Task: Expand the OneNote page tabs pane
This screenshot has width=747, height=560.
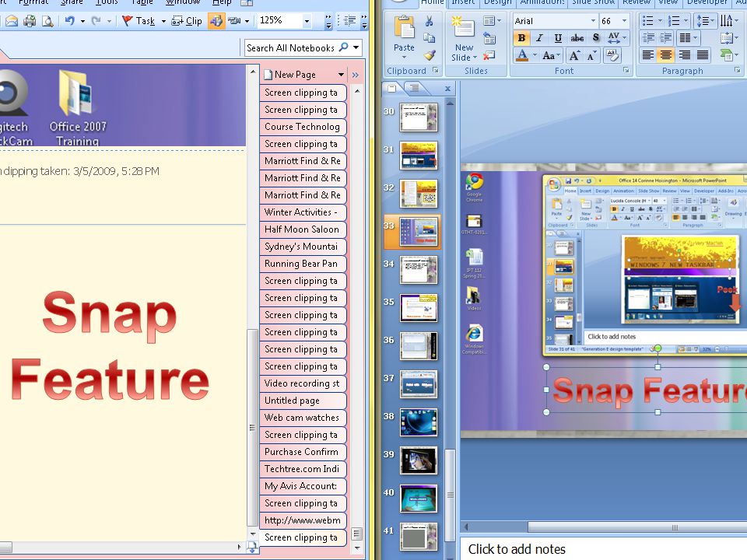Action: click(x=356, y=75)
